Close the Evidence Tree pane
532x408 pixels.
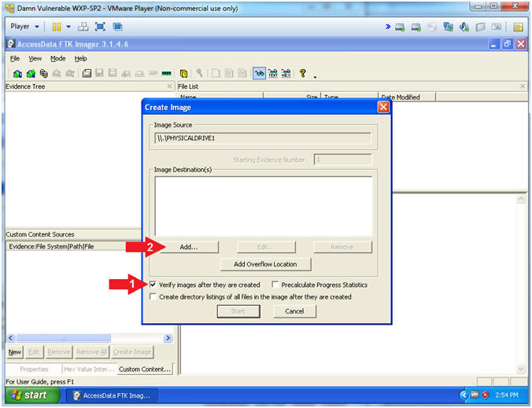170,86
